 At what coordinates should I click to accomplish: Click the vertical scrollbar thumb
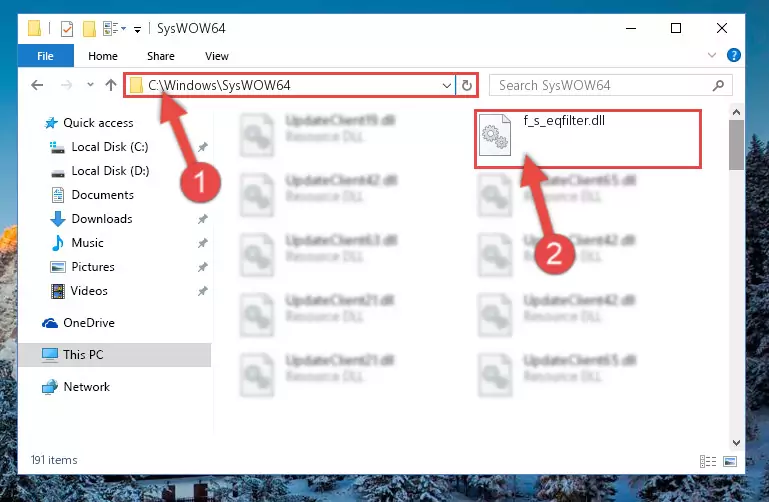tap(736, 145)
